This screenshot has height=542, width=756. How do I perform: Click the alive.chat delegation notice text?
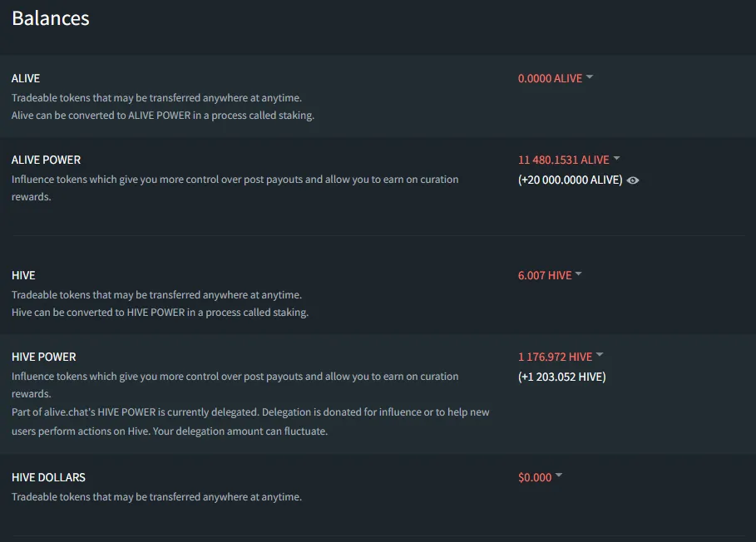coord(250,421)
